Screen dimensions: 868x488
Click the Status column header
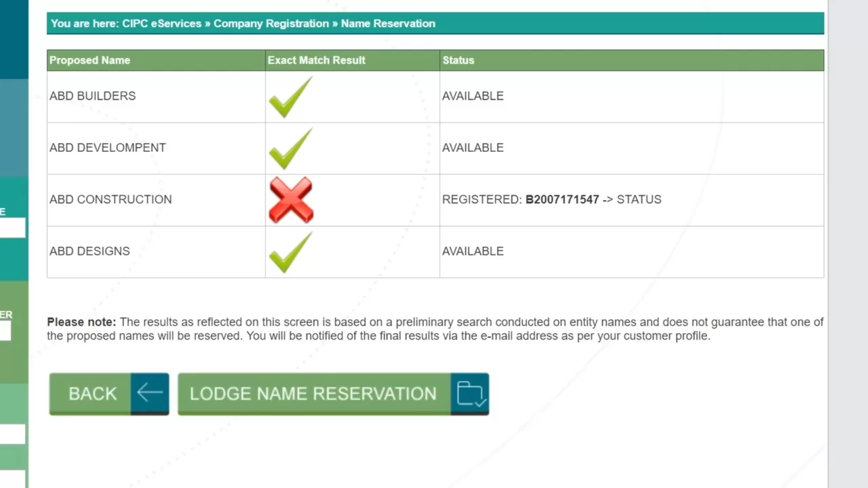[x=458, y=60]
